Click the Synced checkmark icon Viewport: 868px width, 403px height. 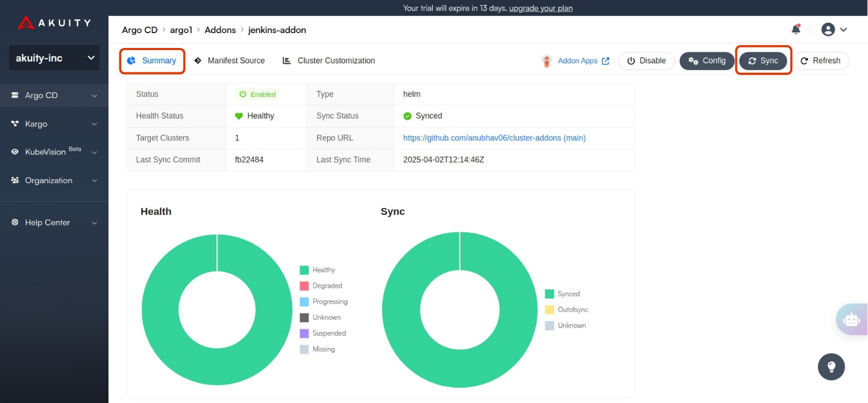click(408, 116)
